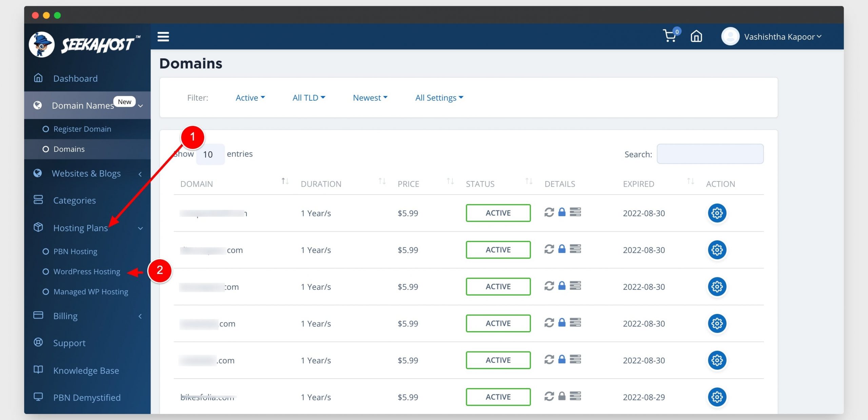Navigate to PBN Hosting section
Screen dimensions: 868x420
pos(75,251)
